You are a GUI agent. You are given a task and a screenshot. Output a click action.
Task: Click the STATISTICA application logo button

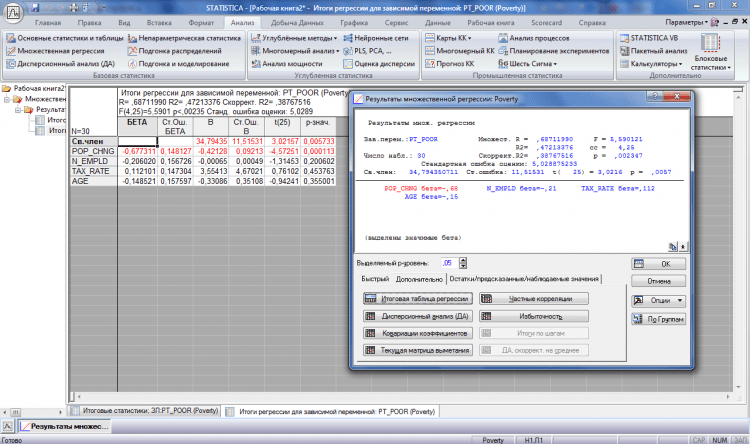13,12
